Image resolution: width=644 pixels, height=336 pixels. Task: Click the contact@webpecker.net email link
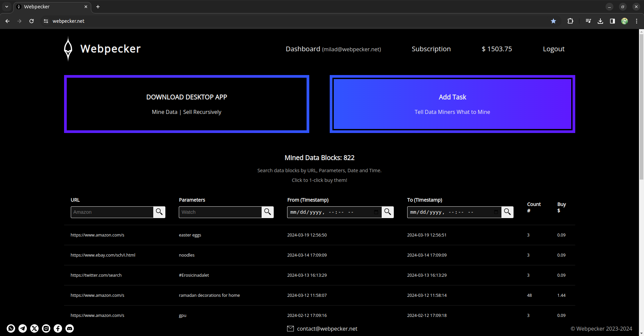(x=327, y=329)
